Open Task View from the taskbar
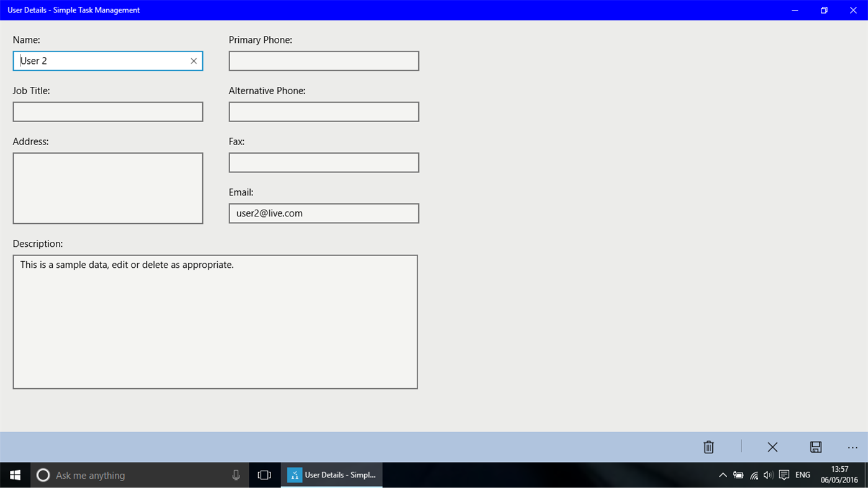 coord(264,475)
